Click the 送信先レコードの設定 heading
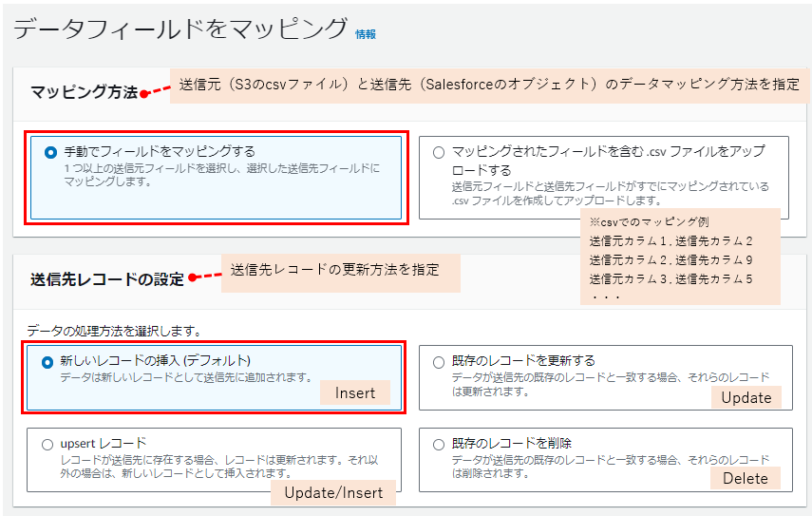812x516 pixels. (107, 279)
